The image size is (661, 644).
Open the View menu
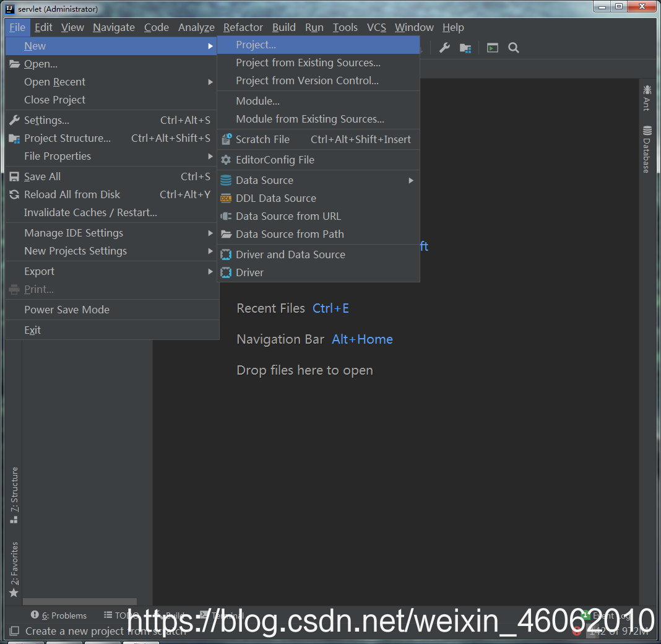point(72,27)
